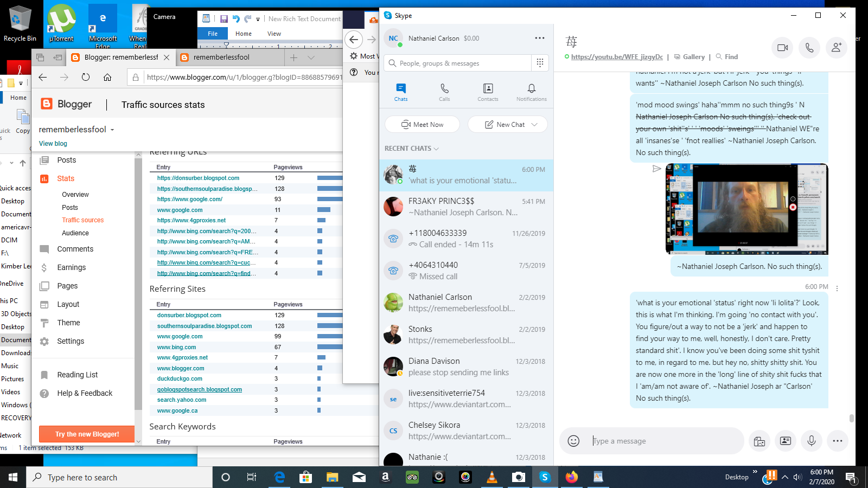Open Help & Feedback in Blogger
The width and height of the screenshot is (868, 488).
point(85,393)
